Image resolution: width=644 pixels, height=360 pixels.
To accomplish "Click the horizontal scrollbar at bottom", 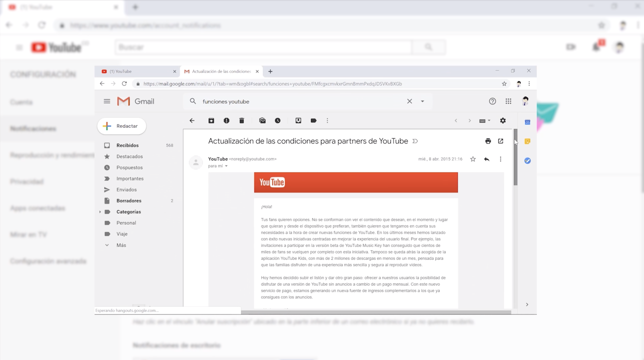I will [376, 312].
